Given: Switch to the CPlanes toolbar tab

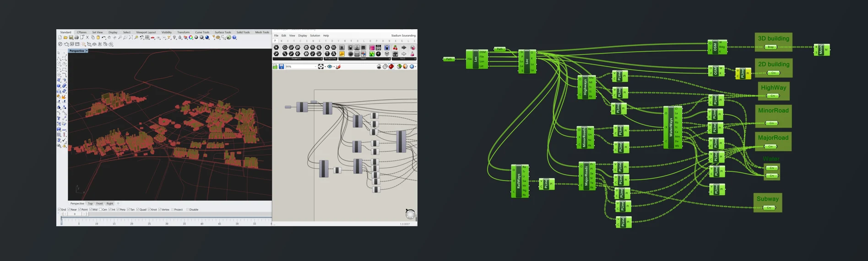Looking at the screenshot, I should [81, 32].
